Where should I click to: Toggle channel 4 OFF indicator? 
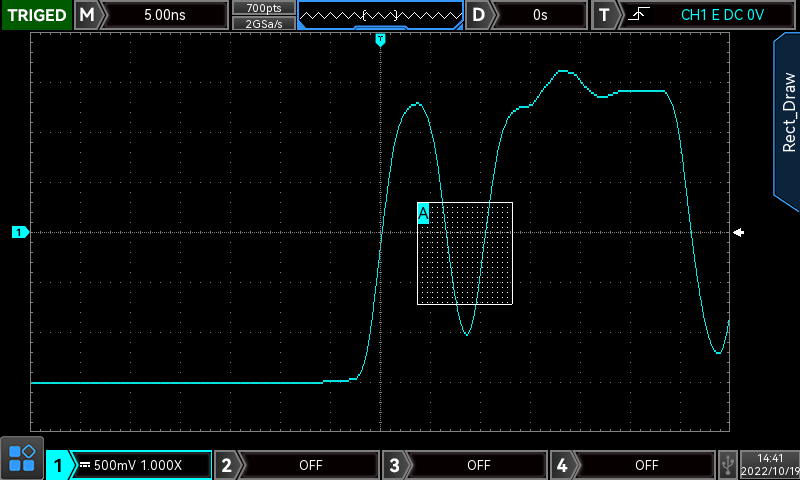pos(646,465)
